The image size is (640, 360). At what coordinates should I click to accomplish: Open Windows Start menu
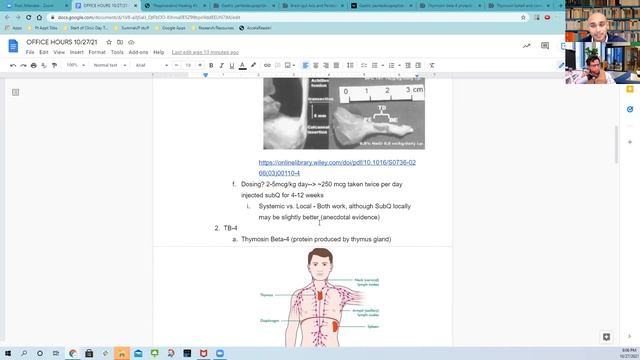tap(8, 353)
